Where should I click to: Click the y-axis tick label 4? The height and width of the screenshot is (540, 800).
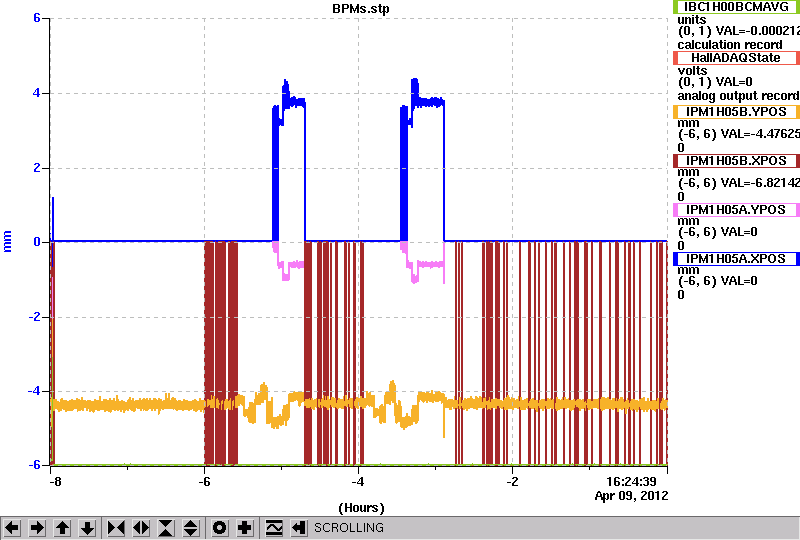(37, 93)
